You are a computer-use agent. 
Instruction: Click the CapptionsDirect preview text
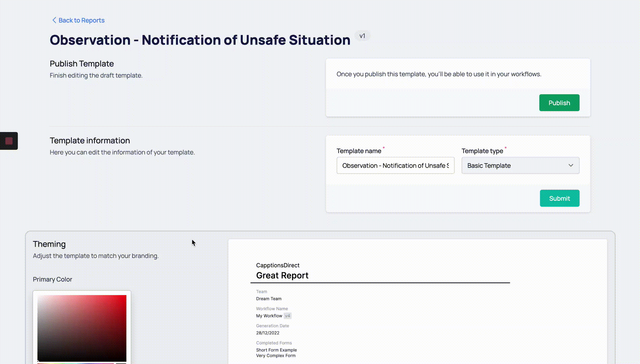pos(278,265)
